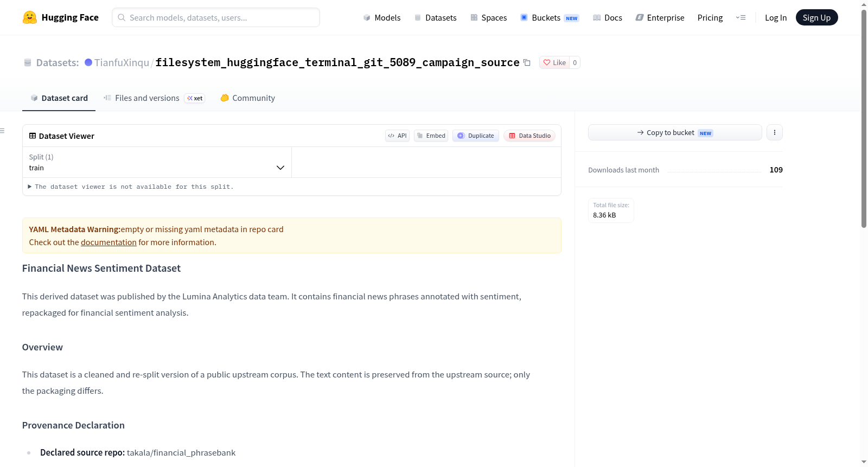Open the Models nav link
The width and height of the screenshot is (868, 467).
(382, 17)
